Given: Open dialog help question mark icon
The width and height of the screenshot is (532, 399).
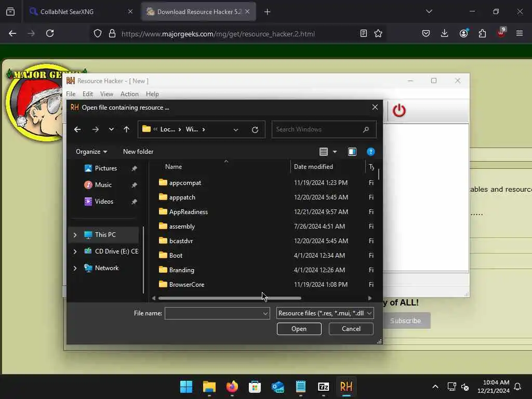Looking at the screenshot, I should pyautogui.click(x=370, y=152).
